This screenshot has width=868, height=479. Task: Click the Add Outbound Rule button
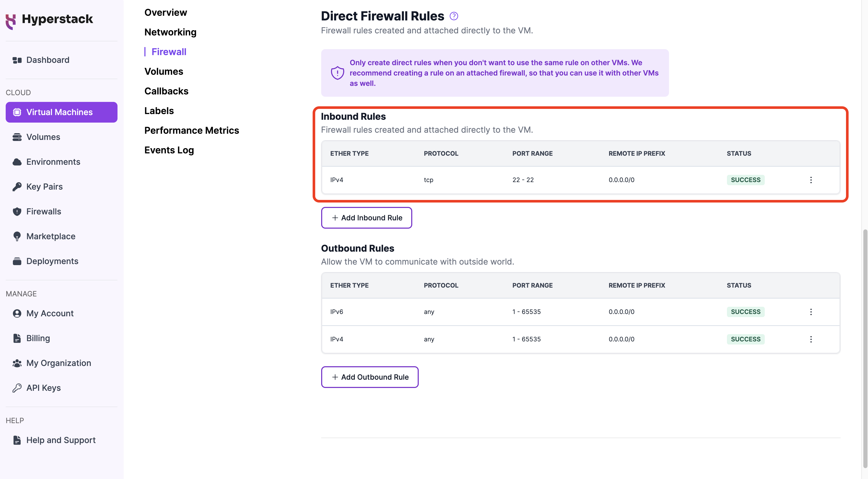coord(370,377)
